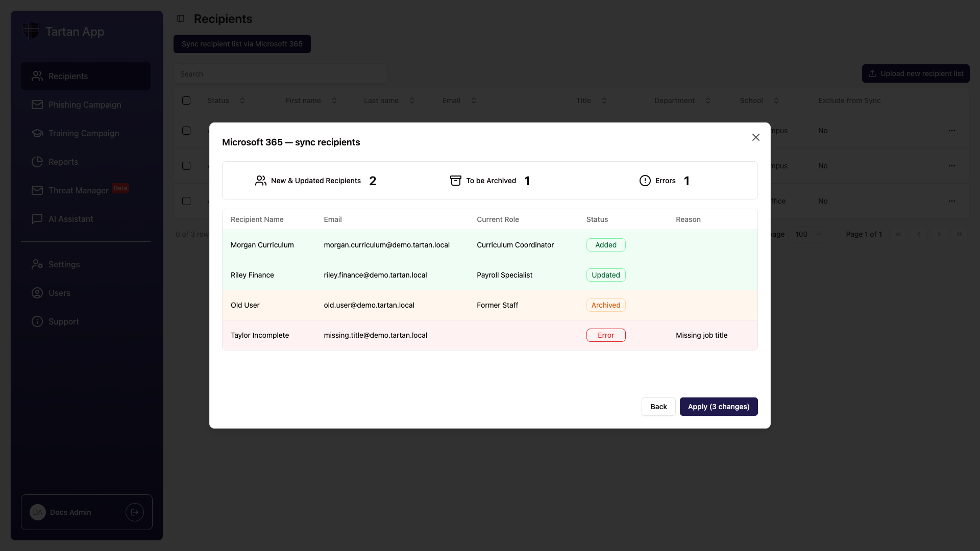
Task: Tick the second recipient row checkbox
Action: tap(186, 166)
